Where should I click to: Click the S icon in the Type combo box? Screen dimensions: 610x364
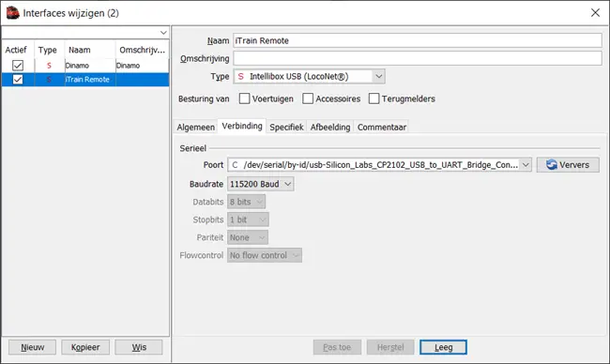click(x=241, y=76)
